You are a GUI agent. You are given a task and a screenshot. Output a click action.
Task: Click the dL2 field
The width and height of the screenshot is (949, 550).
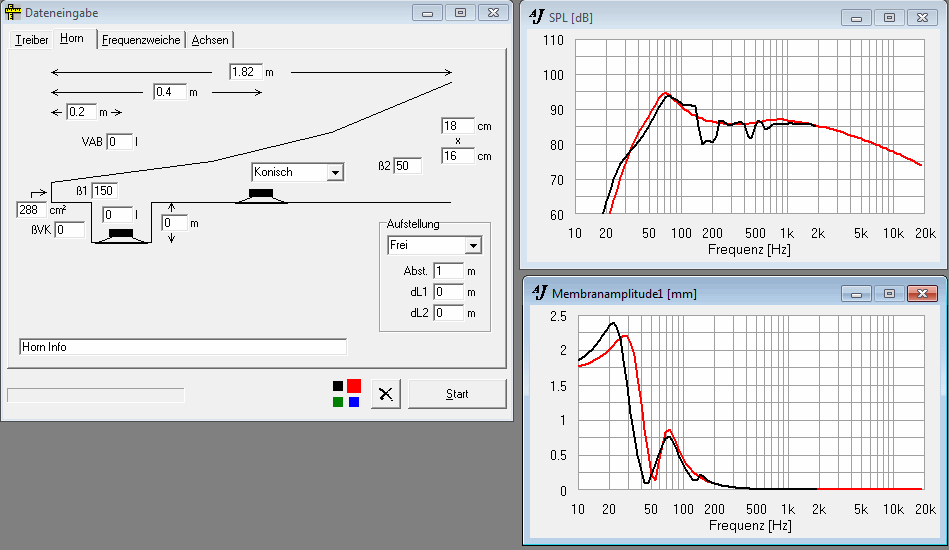click(x=448, y=313)
